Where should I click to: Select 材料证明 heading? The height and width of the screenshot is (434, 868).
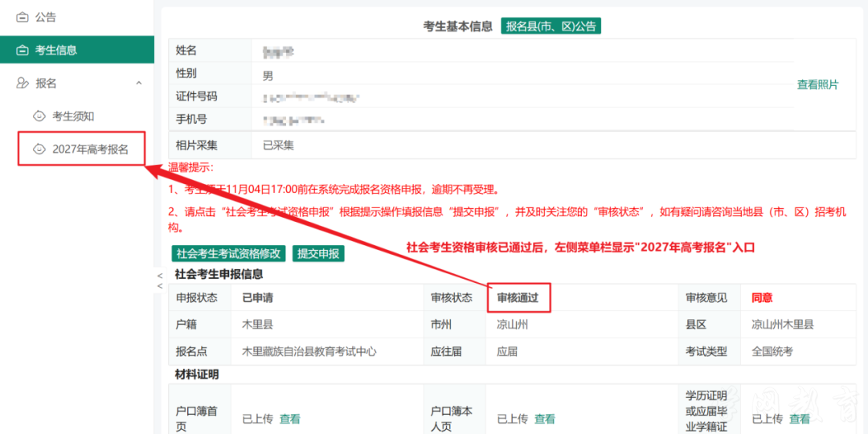tap(197, 375)
